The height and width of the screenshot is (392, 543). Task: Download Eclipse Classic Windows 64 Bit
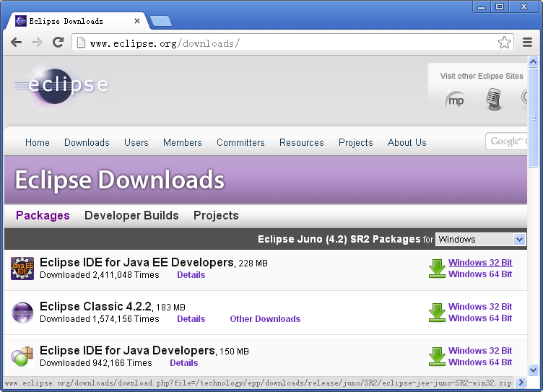[x=480, y=318]
